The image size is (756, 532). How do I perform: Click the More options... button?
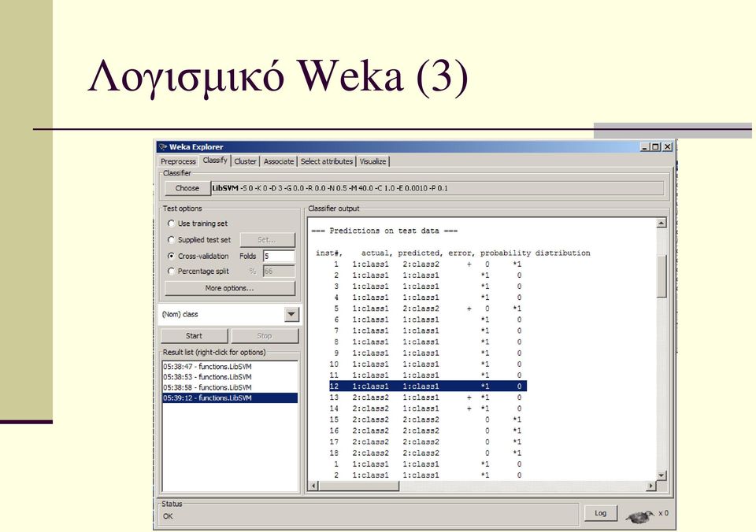[229, 288]
